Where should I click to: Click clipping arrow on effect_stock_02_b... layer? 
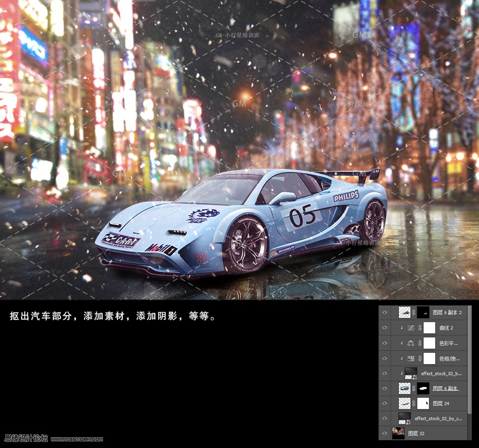point(402,373)
